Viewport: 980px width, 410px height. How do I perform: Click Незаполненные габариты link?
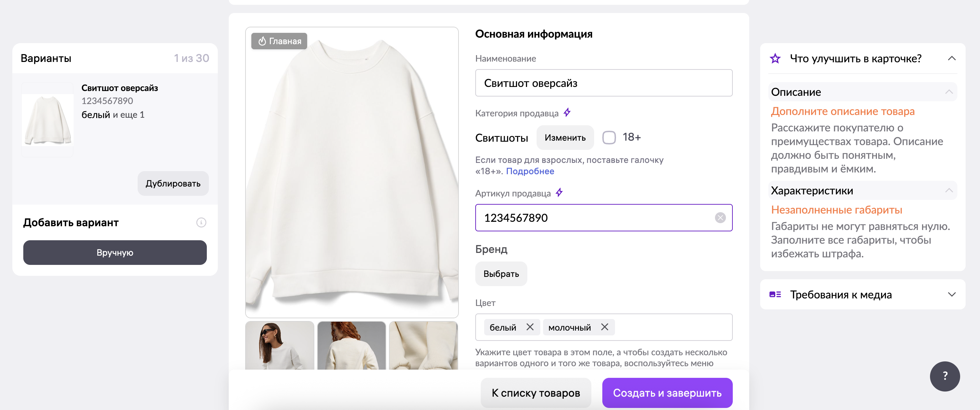click(x=836, y=210)
